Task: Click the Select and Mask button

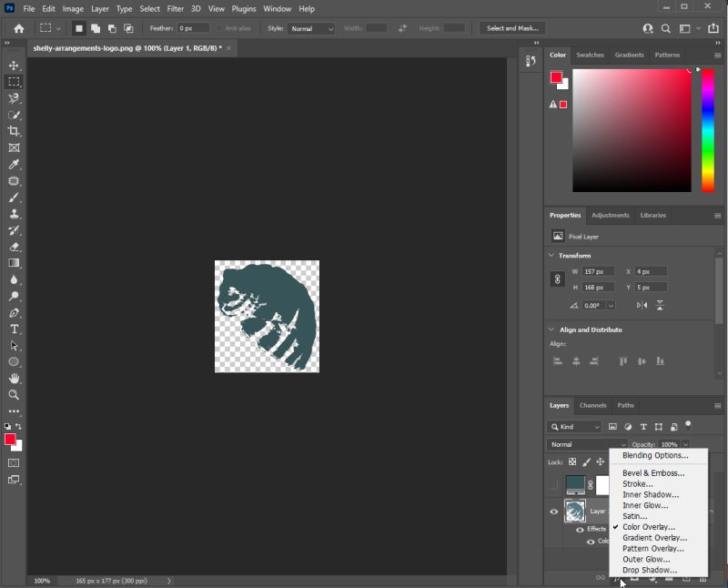Action: click(511, 28)
